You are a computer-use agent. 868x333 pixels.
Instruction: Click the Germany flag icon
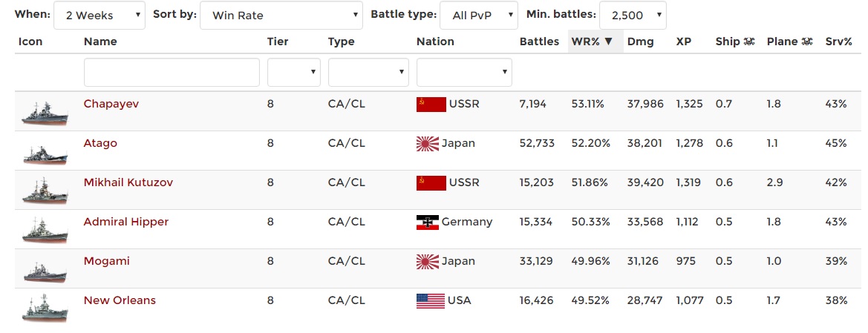click(x=428, y=222)
